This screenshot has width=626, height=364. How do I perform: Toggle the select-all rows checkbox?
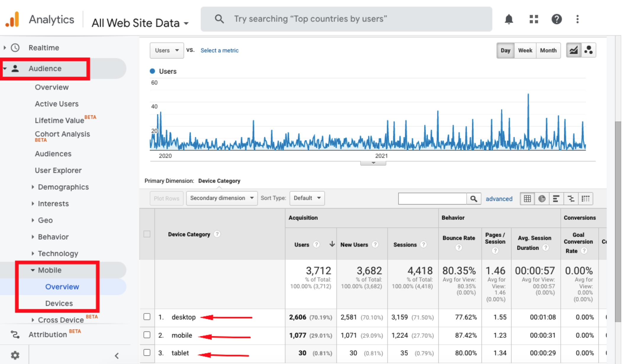click(x=147, y=234)
